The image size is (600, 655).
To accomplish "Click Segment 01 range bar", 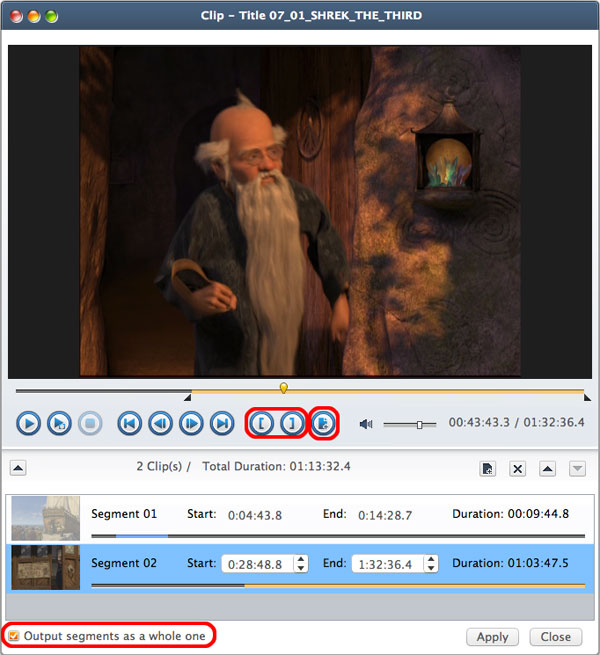I will click(338, 536).
